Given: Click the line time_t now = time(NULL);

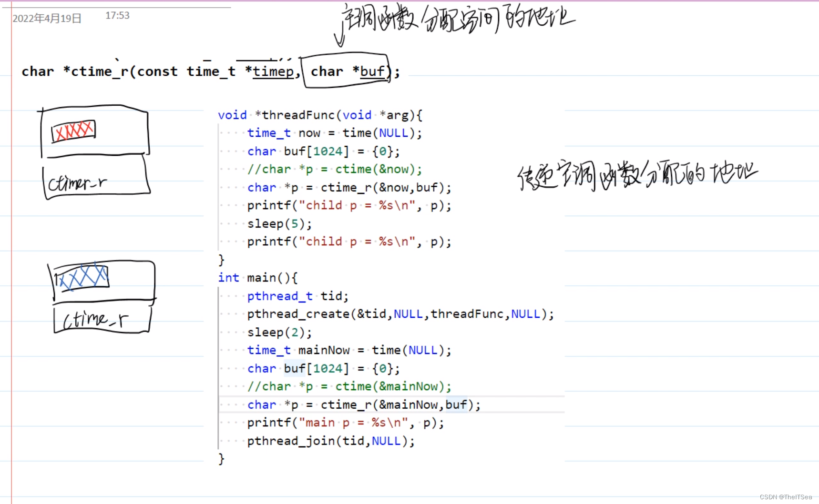Looking at the screenshot, I should (335, 133).
